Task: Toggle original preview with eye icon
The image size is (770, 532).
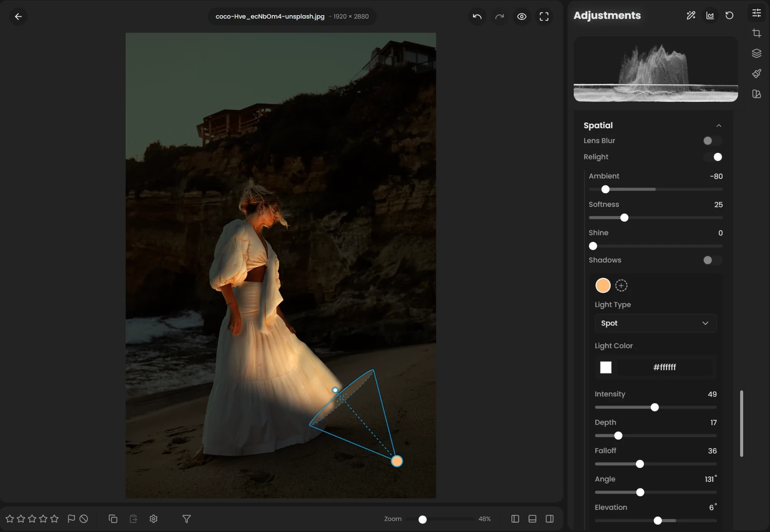Action: 522,16
